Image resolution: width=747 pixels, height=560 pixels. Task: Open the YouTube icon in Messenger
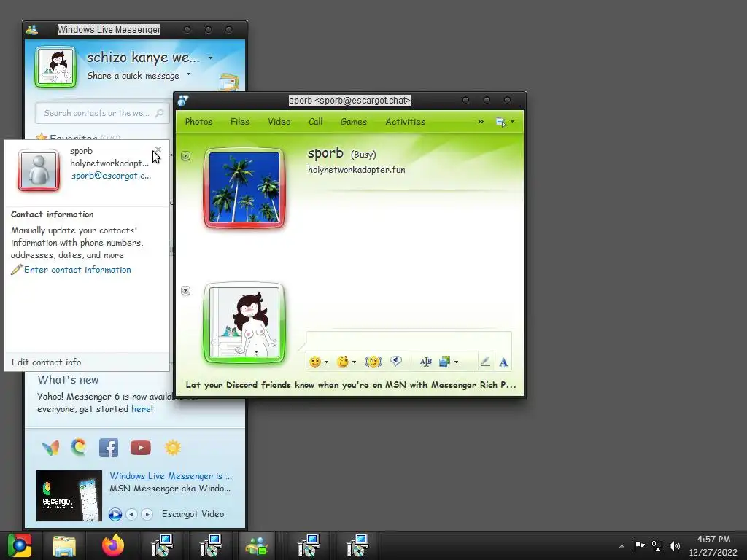pyautogui.click(x=141, y=448)
